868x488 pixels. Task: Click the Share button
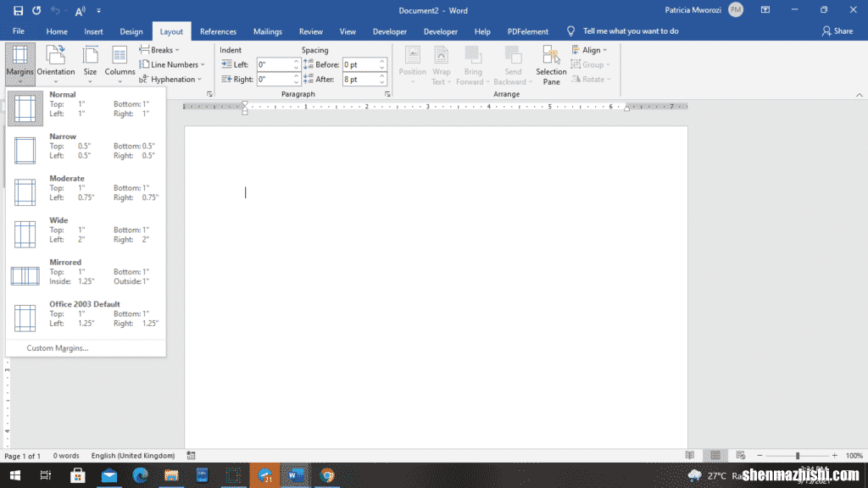pos(837,31)
